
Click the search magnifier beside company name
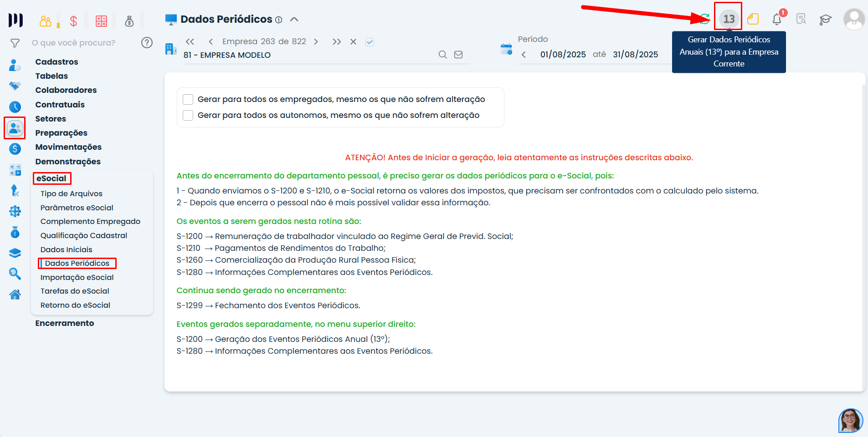click(442, 55)
